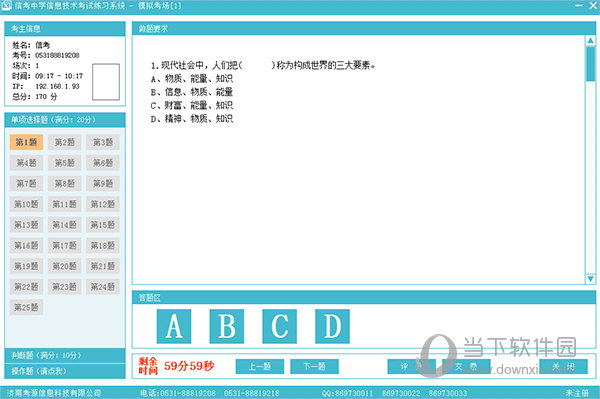This screenshot has height=399, width=600.
Task: Choose answer B in the answer area
Action: 227,326
